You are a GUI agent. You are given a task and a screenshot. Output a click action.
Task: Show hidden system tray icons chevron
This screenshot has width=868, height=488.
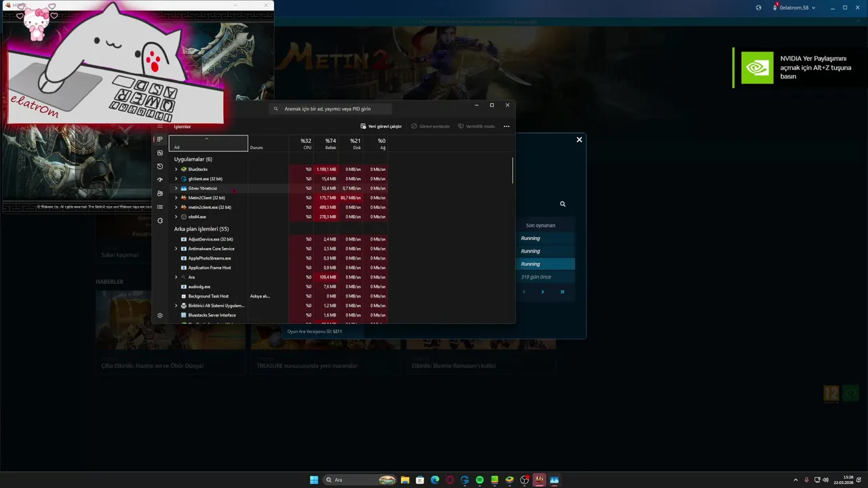tap(796, 480)
